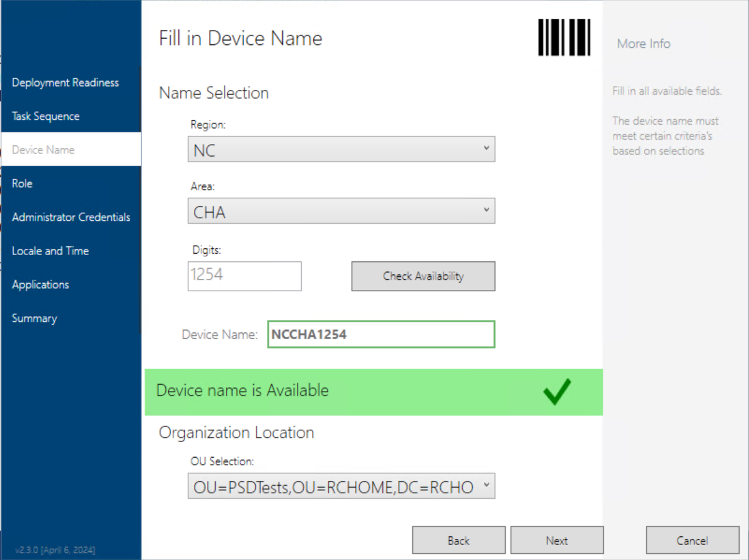This screenshot has width=749, height=560.
Task: Go back with the Back button
Action: (x=458, y=540)
